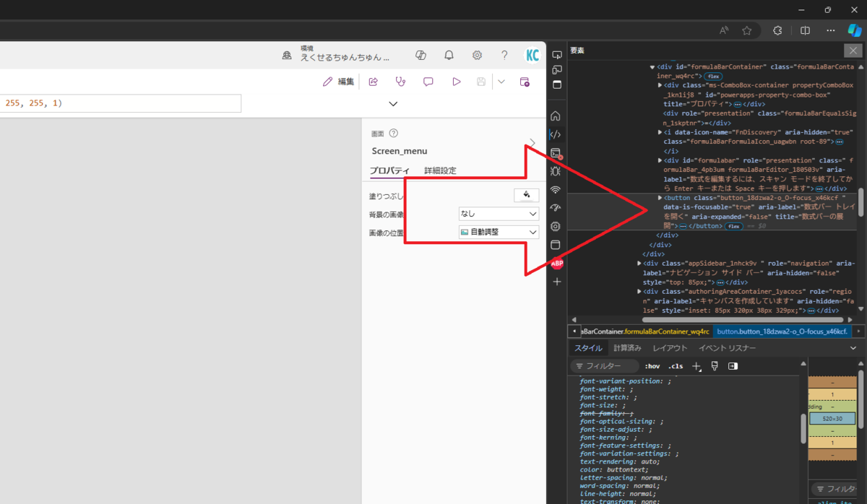
Task: Open the DevTools Console icon
Action: pos(556,153)
